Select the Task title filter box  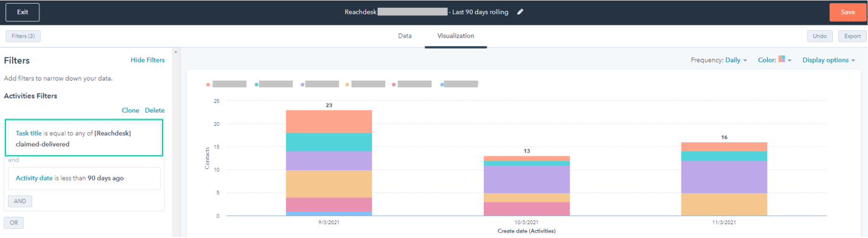tap(84, 138)
